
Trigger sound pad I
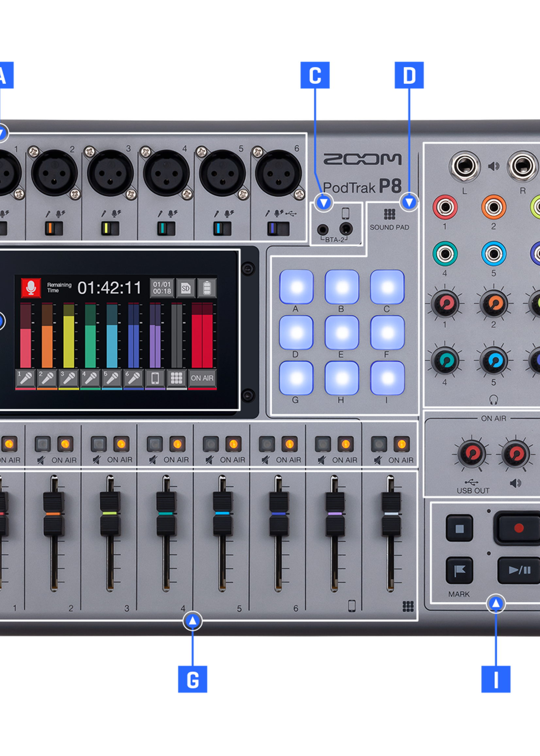point(387,378)
